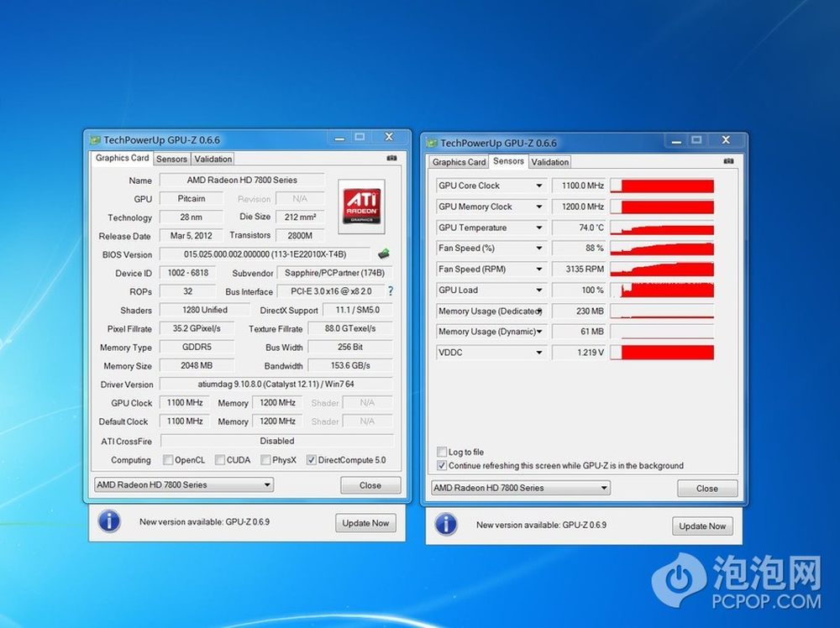Click the GPU-Z title bar icon in Sensors window
The height and width of the screenshot is (628, 840).
tap(432, 144)
